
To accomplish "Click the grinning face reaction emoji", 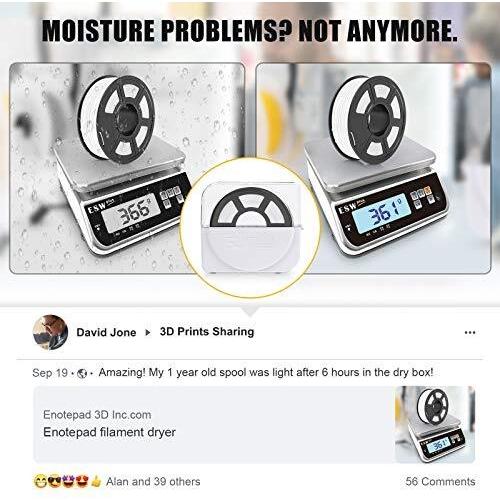I will coord(40,482).
